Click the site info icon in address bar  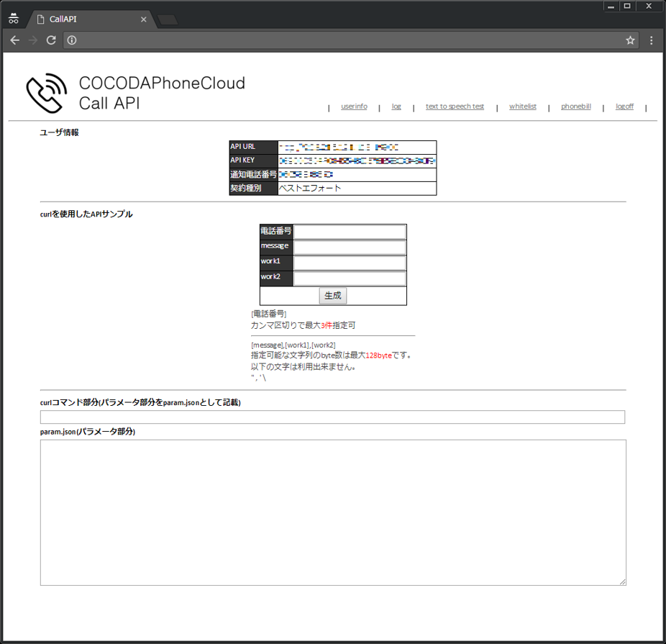click(72, 40)
